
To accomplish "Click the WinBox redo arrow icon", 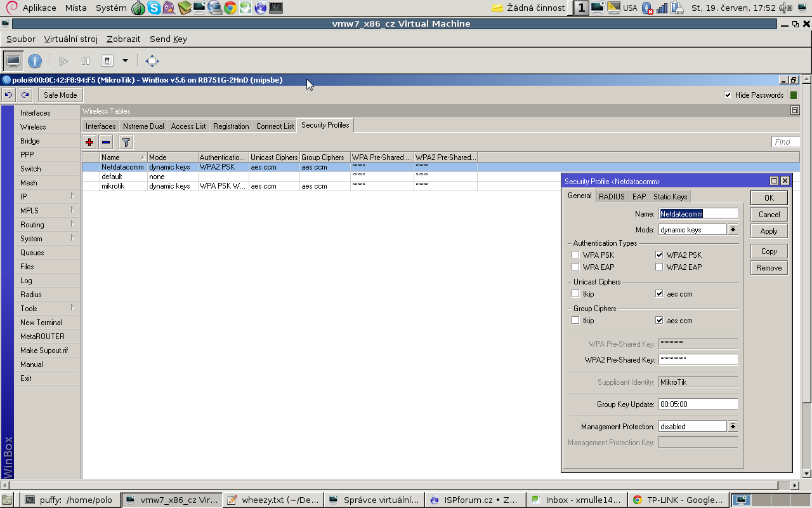I will click(25, 95).
